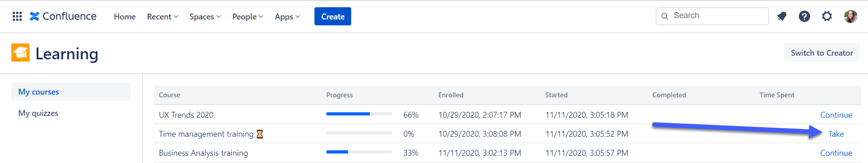Go to the Home menu item
This screenshot has height=163, width=868.
pos(125,17)
